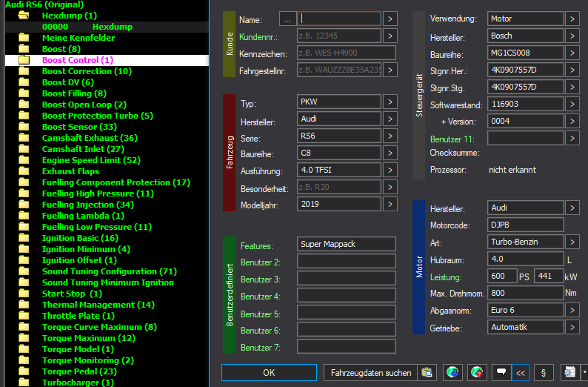The image size is (588, 387).
Task: Open the arrow button next to Fahrgestellnr field
Action: coord(390,70)
